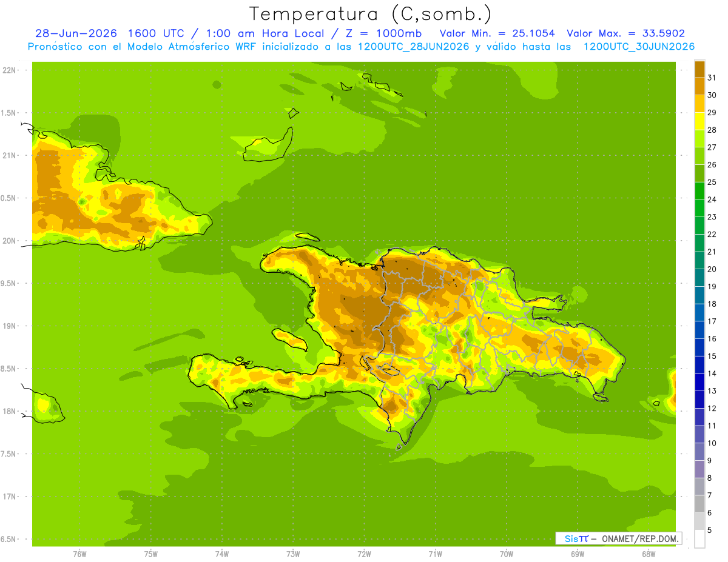Click the '22N' latitude axis label
728x562 pixels.
(x=9, y=70)
